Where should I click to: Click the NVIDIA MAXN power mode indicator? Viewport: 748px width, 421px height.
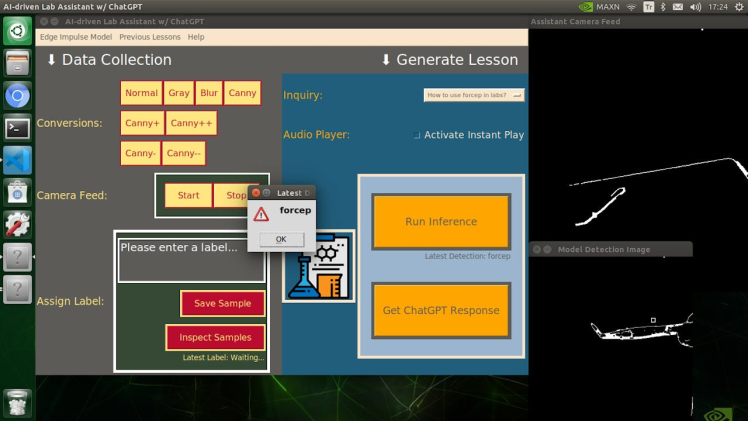click(598, 7)
